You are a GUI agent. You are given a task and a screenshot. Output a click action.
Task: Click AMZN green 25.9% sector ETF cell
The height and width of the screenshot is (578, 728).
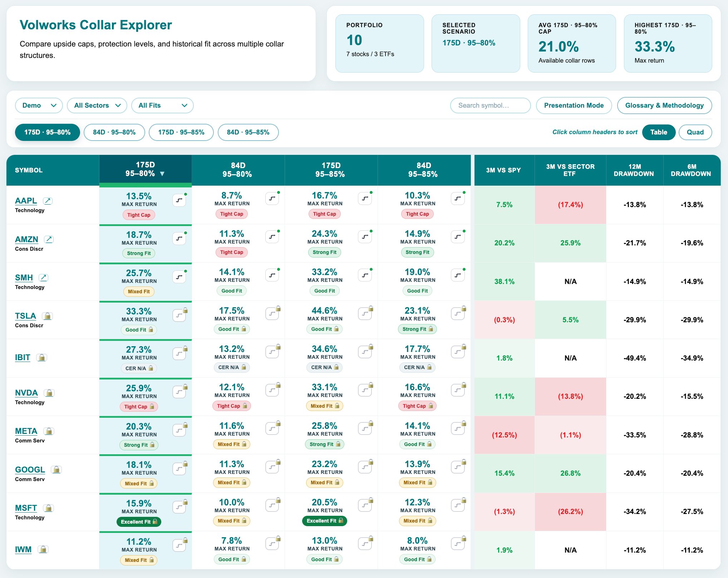(570, 243)
